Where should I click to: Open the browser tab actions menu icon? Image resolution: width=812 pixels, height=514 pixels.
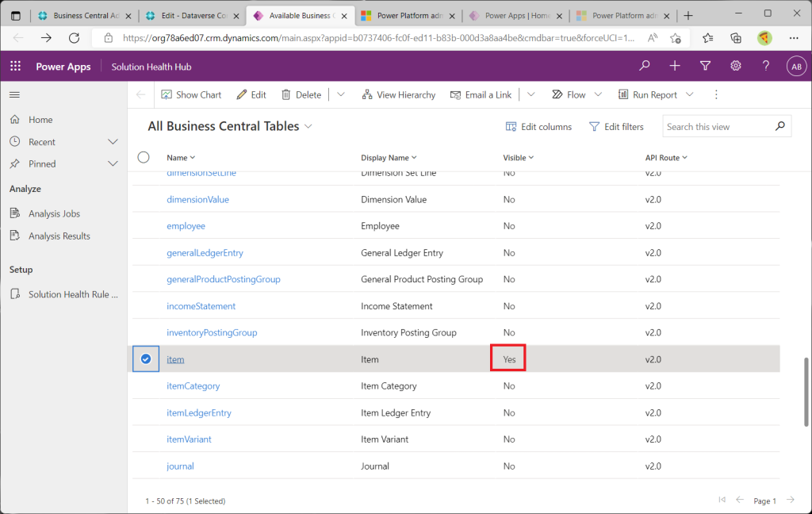click(16, 16)
